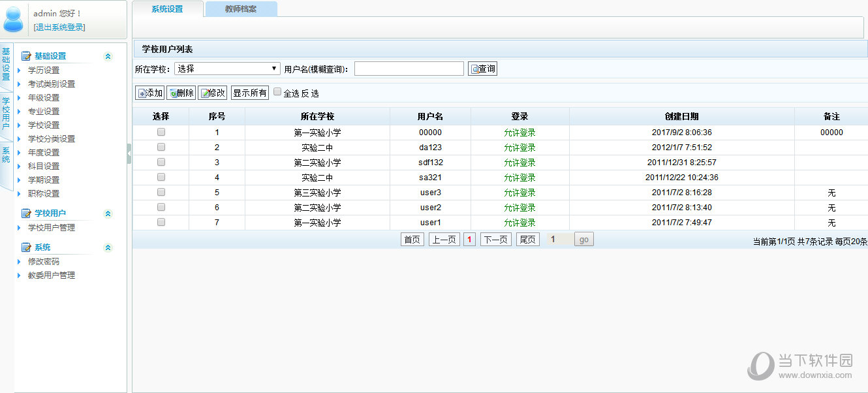The width and height of the screenshot is (868, 393).
Task: Select checkbox for user user1
Action: (161, 222)
